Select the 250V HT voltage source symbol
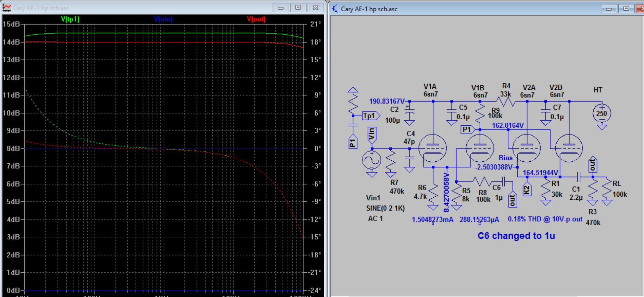This screenshot has width=644, height=297. (x=602, y=113)
